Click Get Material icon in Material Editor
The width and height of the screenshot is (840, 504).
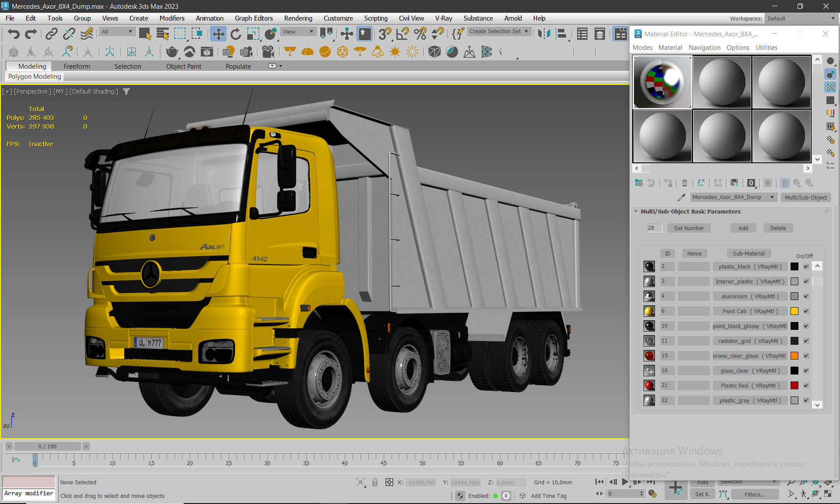click(x=639, y=183)
